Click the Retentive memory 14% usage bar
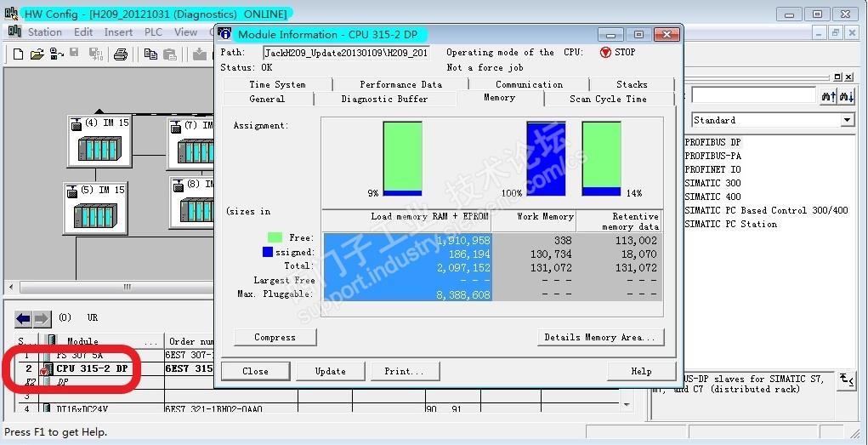Image resolution: width=868 pixels, height=445 pixels. click(x=601, y=158)
